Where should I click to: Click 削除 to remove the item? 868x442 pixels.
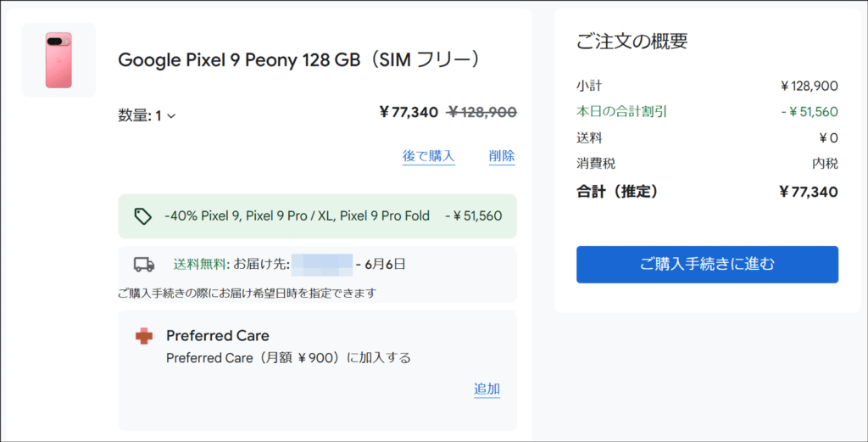tap(502, 157)
